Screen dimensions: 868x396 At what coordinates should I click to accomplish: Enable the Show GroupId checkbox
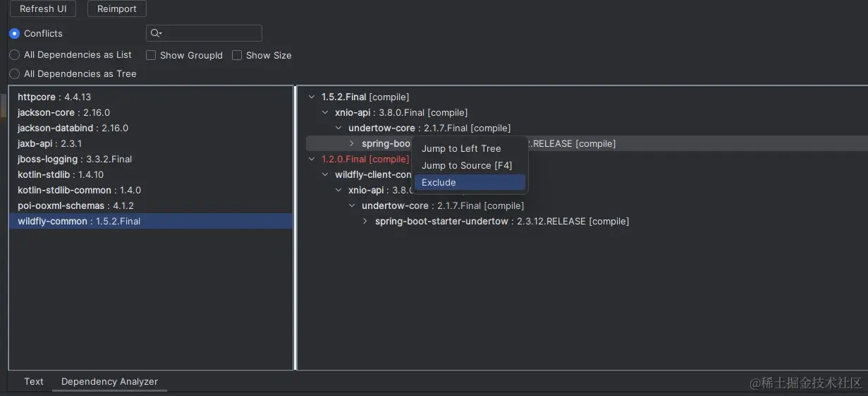tap(151, 55)
